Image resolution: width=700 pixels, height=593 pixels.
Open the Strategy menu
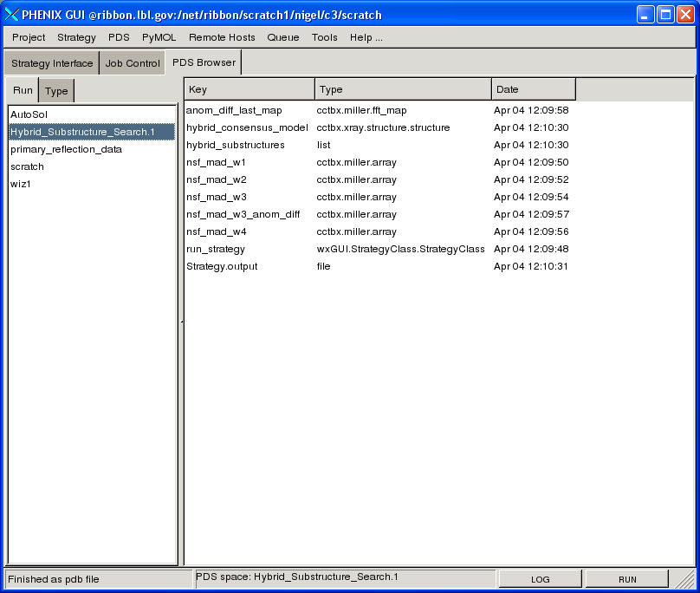click(76, 37)
